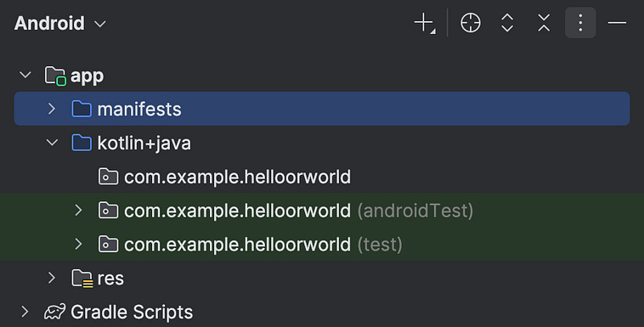Image resolution: width=644 pixels, height=327 pixels.
Task: Collapse the app module chevron
Action: [x=25, y=76]
